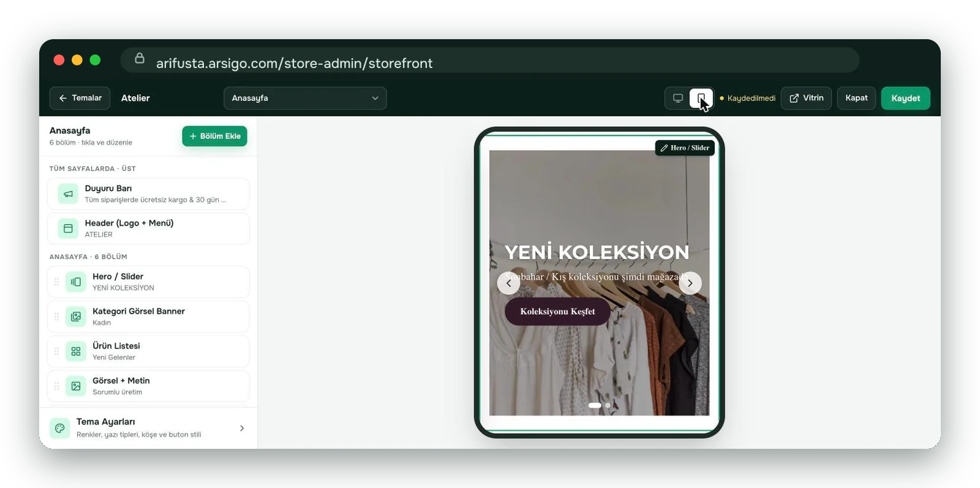Viewport: 980px width, 488px height.
Task: Save changes with Kaydet
Action: point(905,98)
